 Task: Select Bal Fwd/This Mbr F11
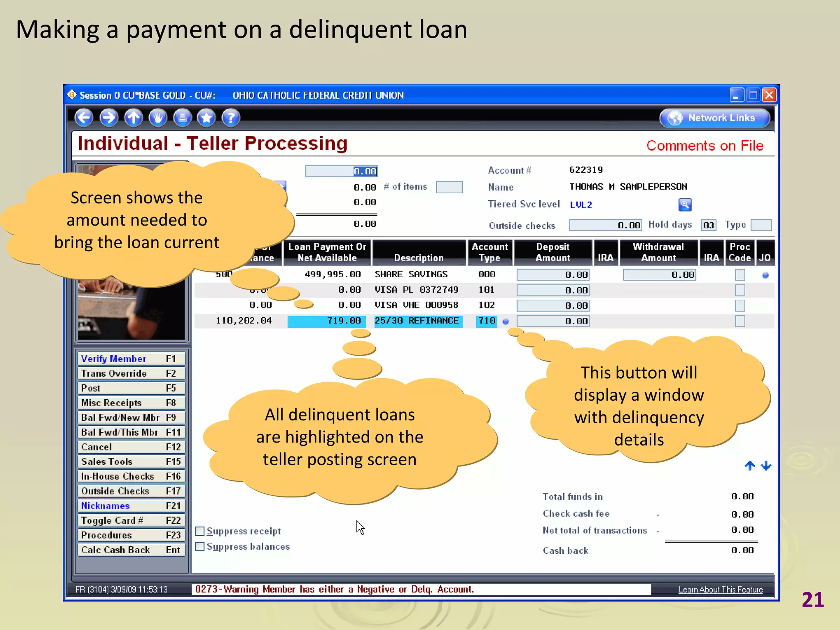(131, 432)
